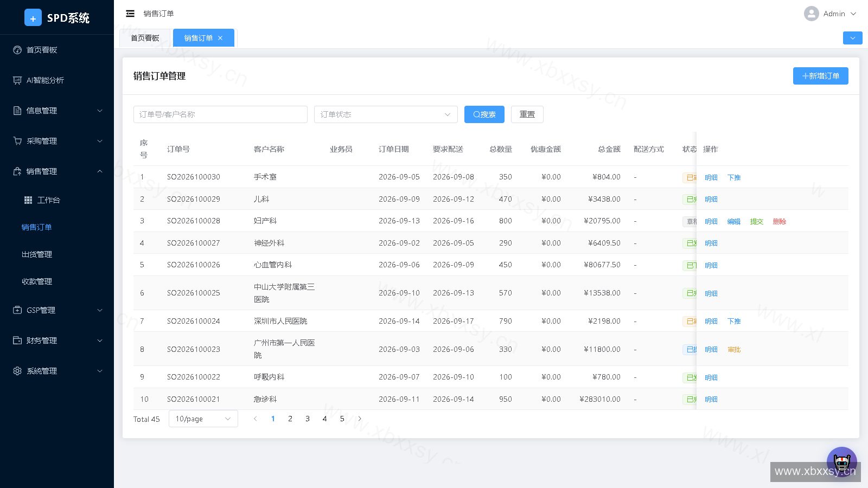Open the 订单状态 dropdown filter
The width and height of the screenshot is (868, 488).
pos(386,114)
